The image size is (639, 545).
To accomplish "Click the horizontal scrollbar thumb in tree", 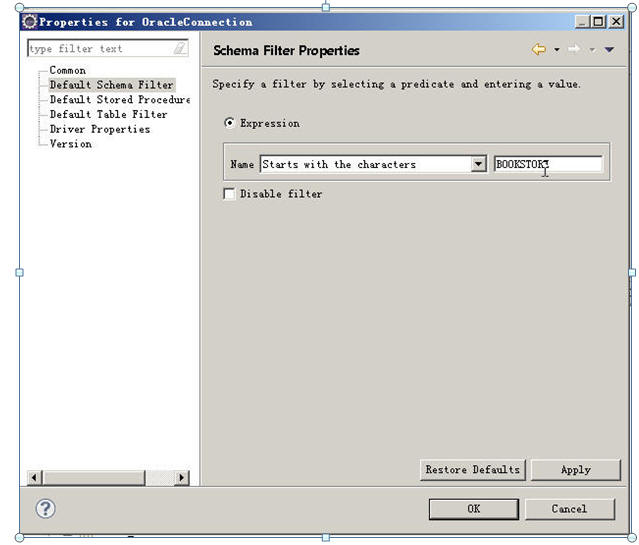I will [x=94, y=477].
